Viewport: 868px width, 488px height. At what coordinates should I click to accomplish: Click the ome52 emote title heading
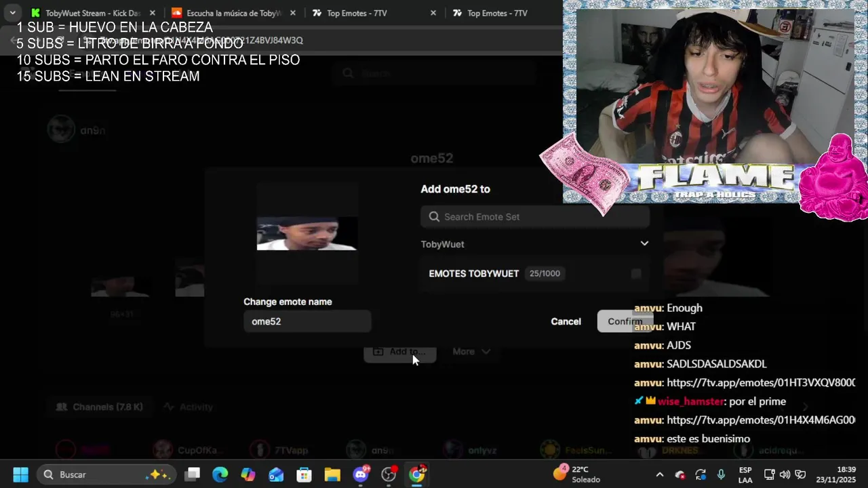431,158
